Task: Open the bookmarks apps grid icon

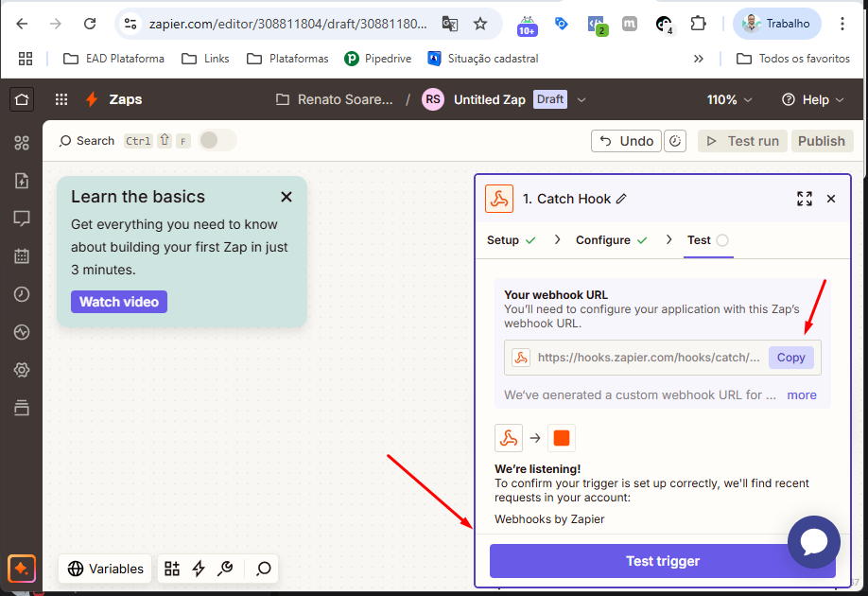Action: (26, 59)
